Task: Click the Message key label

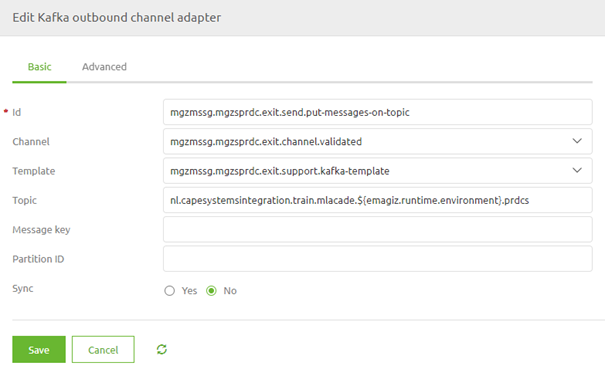Action: 41,230
